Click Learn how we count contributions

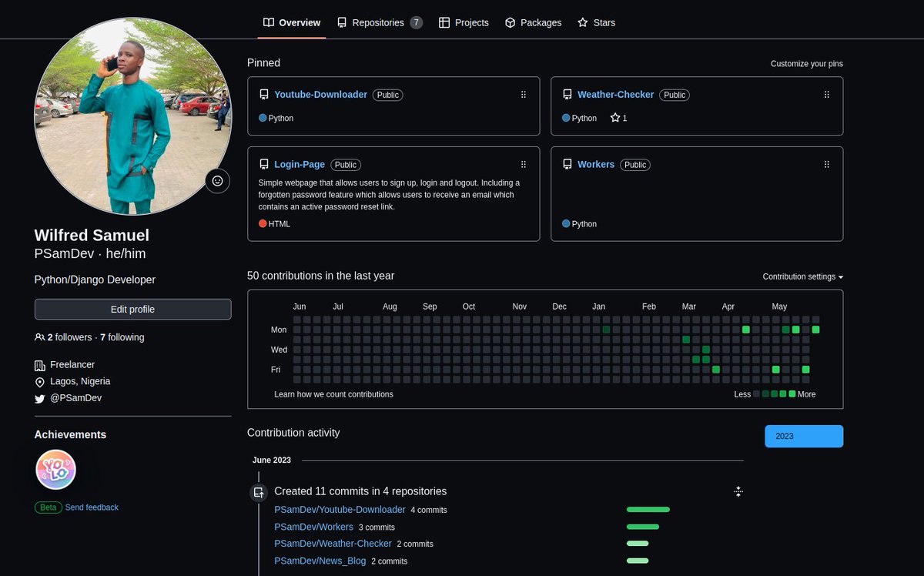pyautogui.click(x=333, y=394)
